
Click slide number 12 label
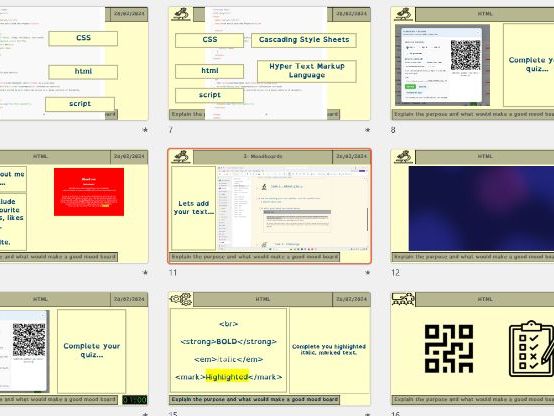pos(395,273)
